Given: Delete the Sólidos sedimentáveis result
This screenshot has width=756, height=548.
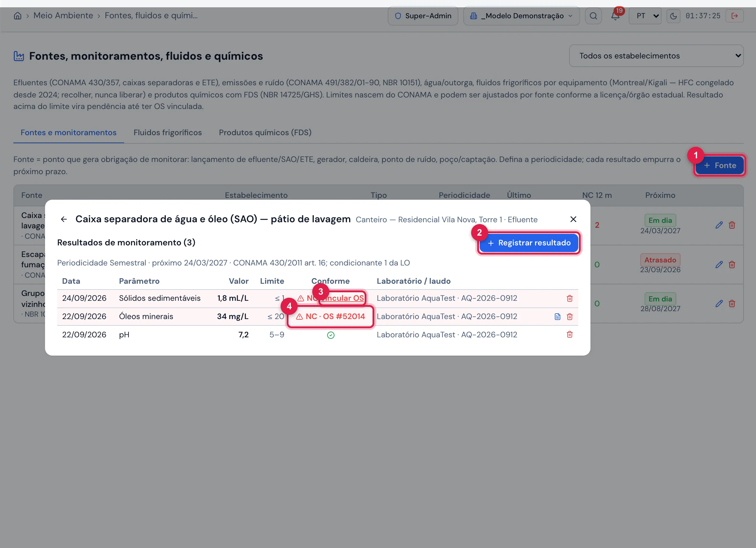Looking at the screenshot, I should click(x=569, y=298).
